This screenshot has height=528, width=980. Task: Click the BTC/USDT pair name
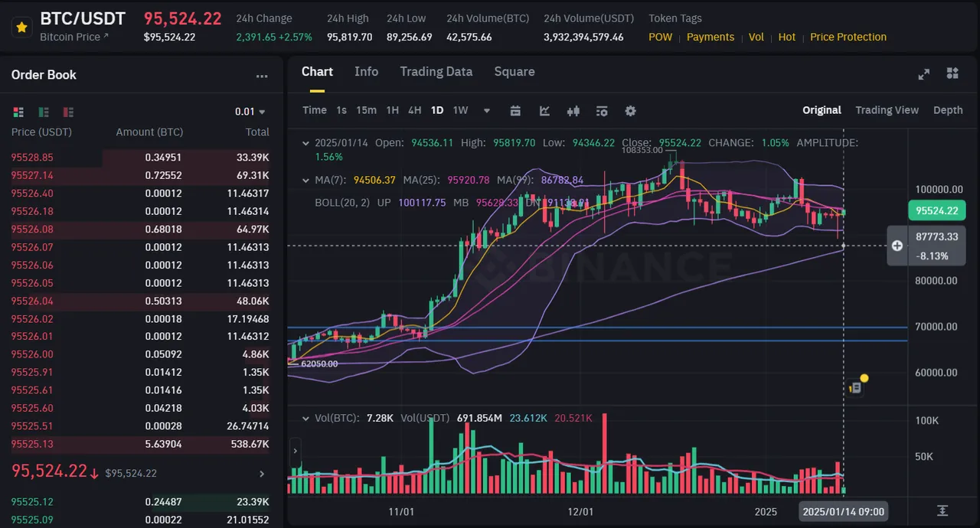pos(83,18)
